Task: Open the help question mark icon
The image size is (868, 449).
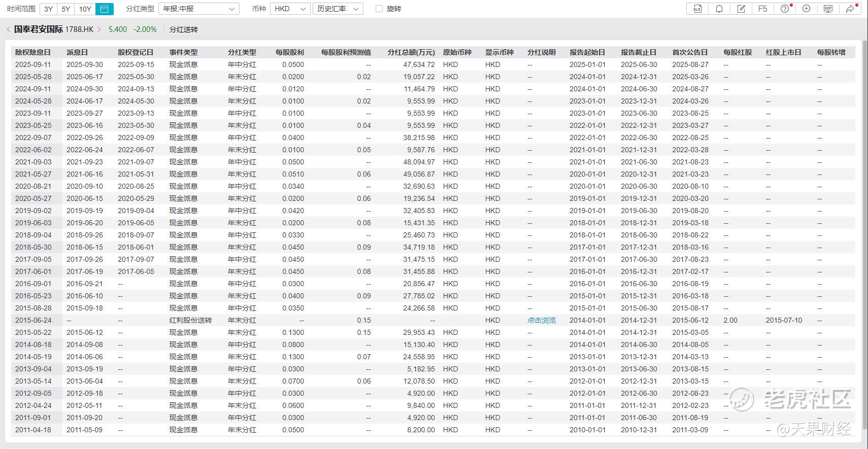Action: click(x=785, y=9)
